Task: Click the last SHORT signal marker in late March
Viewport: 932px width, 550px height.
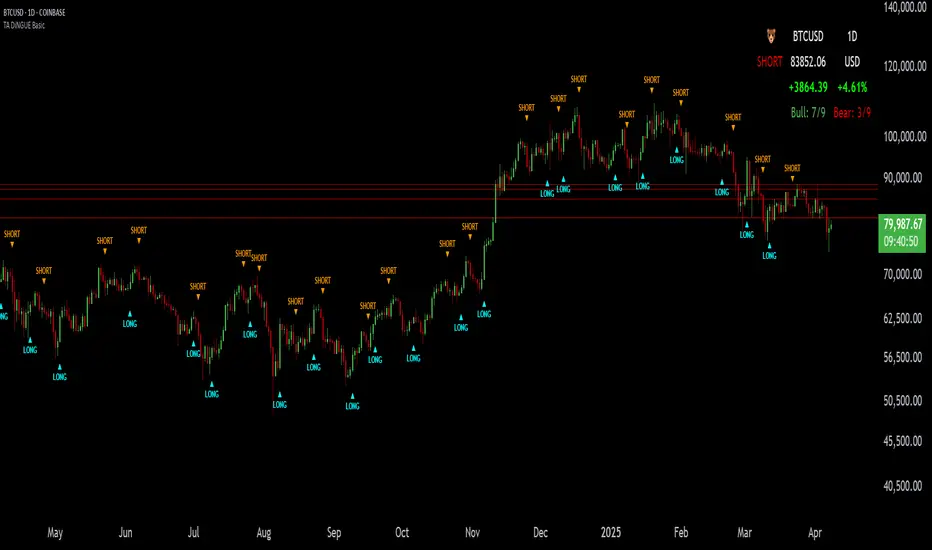Action: coord(792,172)
